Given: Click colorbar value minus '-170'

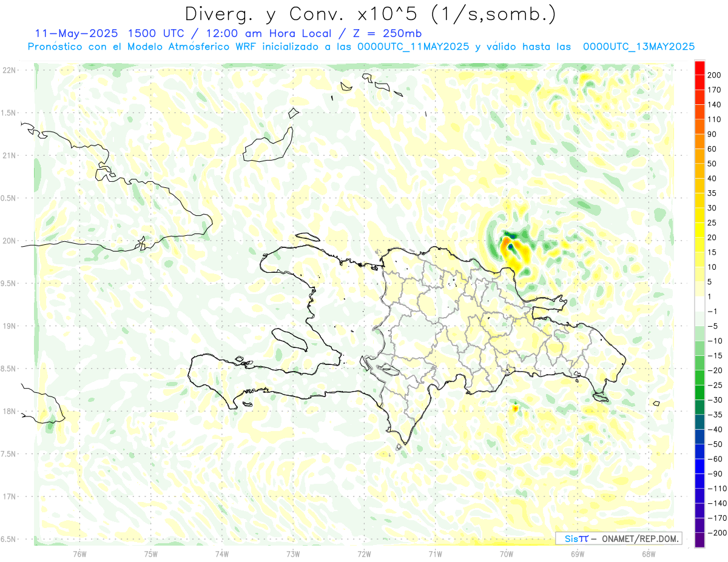Looking at the screenshot, I should [x=716, y=518].
